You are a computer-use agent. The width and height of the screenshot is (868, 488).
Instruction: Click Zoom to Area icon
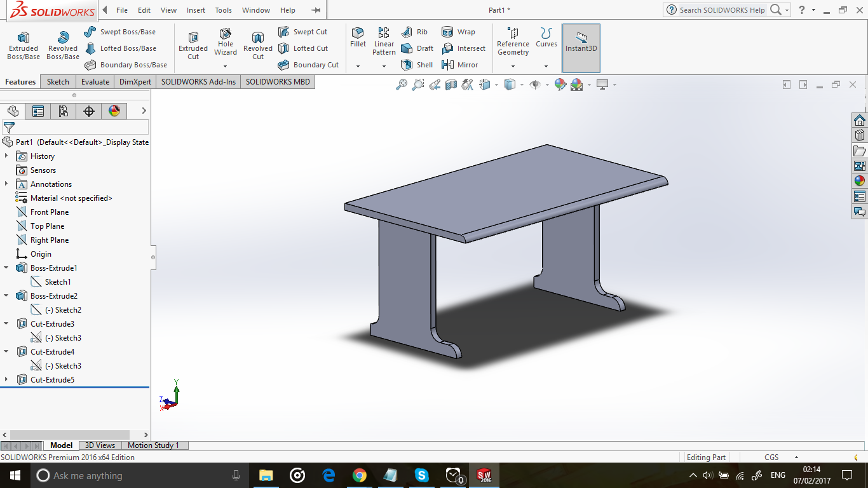418,85
